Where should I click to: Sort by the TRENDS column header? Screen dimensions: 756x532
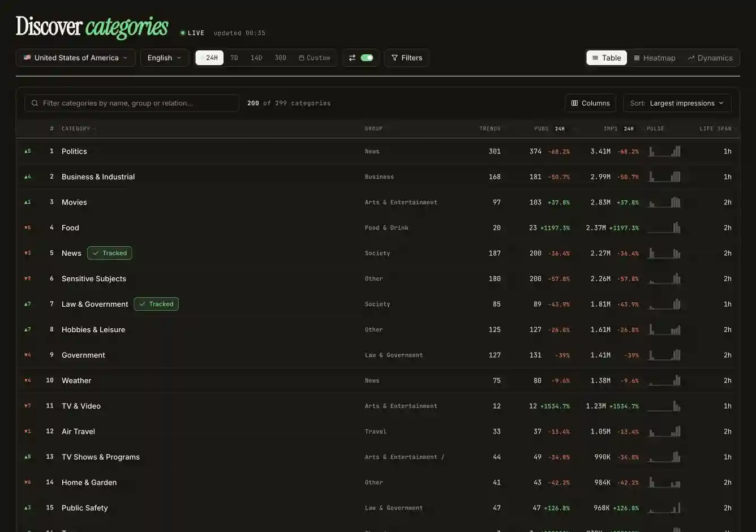pos(490,128)
